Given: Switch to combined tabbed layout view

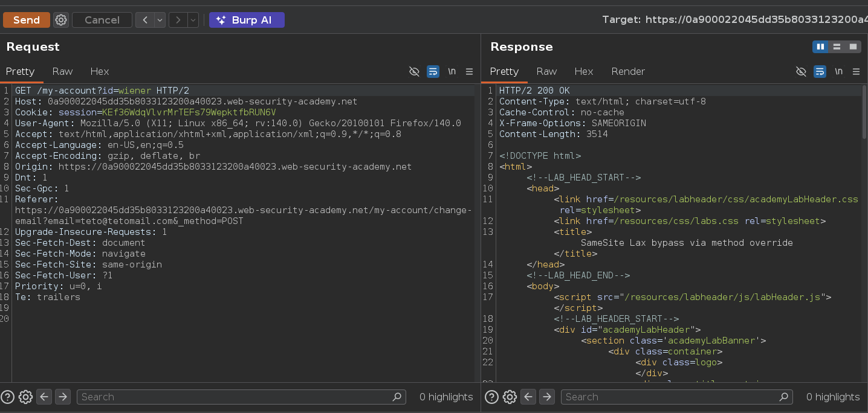Looking at the screenshot, I should [853, 46].
